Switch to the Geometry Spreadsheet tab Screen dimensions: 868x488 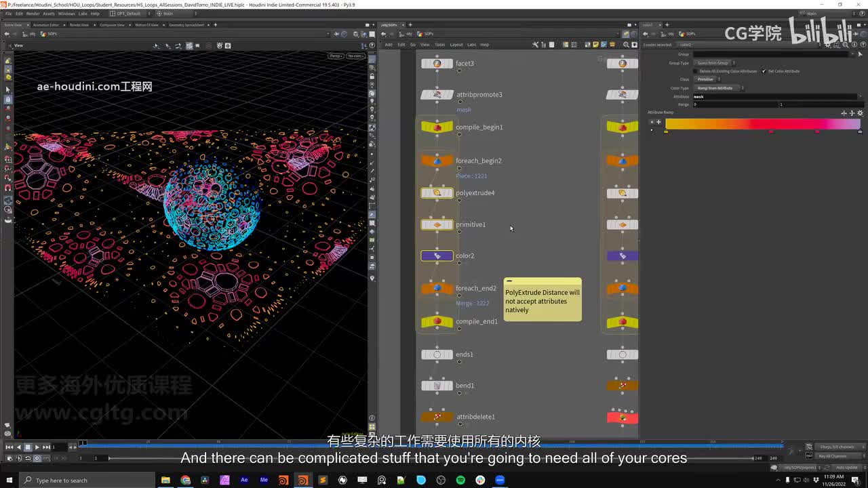(x=186, y=25)
